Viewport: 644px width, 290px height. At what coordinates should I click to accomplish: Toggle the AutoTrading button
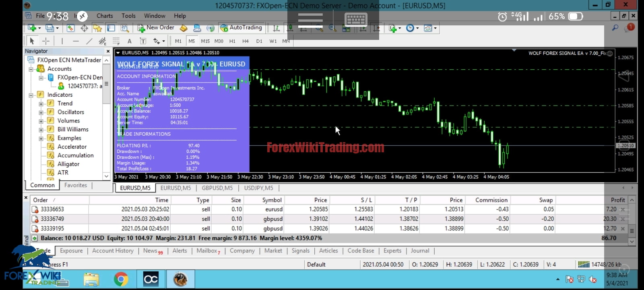[x=241, y=28]
